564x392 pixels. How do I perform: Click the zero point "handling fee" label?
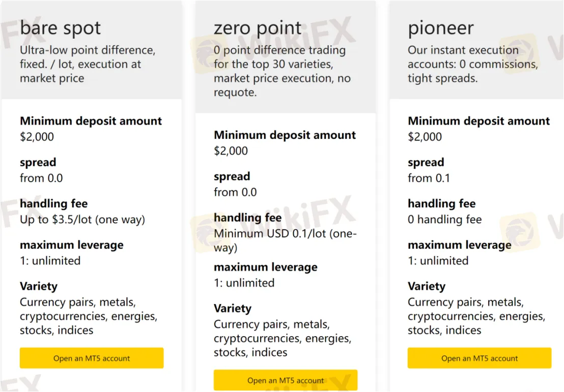[248, 218]
